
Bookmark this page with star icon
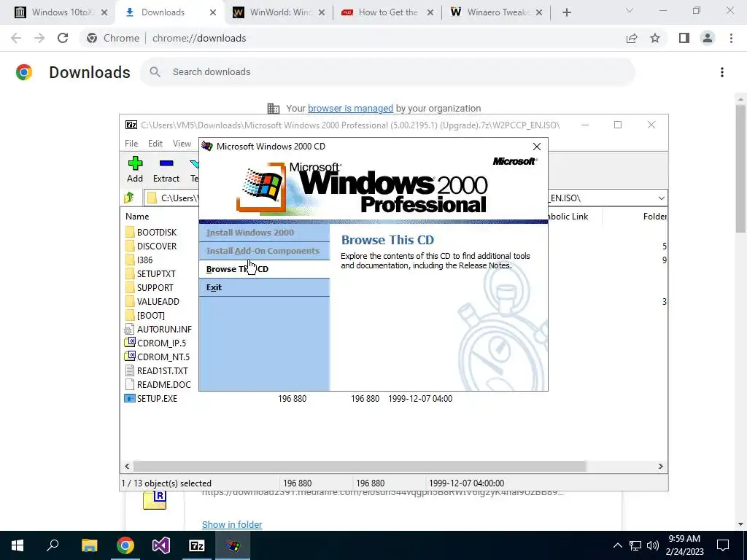tap(655, 38)
